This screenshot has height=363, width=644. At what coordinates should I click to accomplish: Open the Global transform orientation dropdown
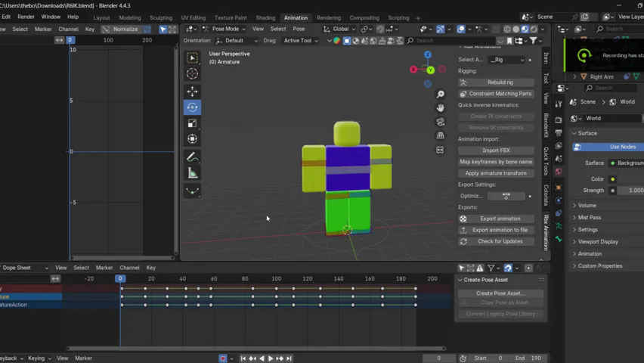coord(339,29)
